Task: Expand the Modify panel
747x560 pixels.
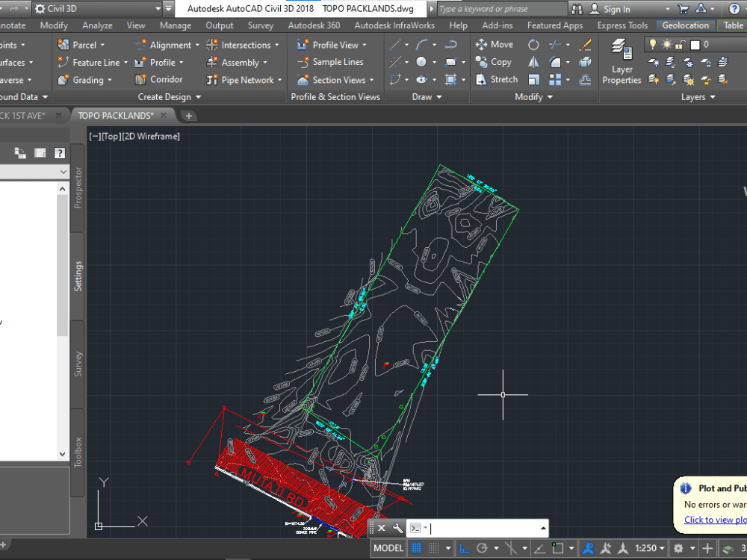Action: click(533, 97)
